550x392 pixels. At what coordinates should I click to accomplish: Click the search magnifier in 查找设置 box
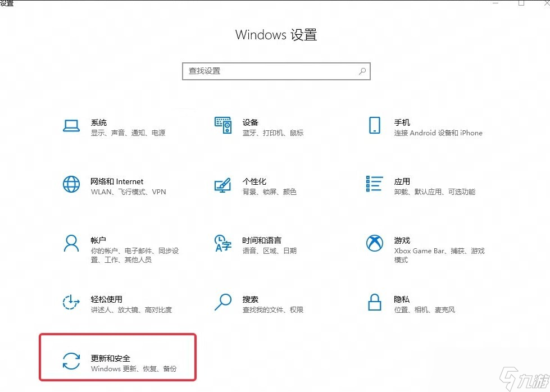(x=362, y=71)
